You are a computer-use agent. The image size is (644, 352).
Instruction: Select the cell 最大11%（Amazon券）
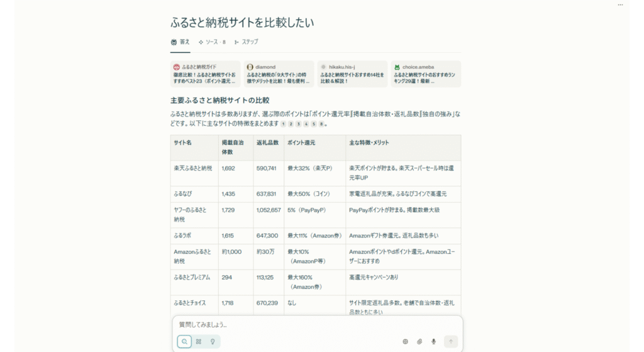tap(314, 236)
